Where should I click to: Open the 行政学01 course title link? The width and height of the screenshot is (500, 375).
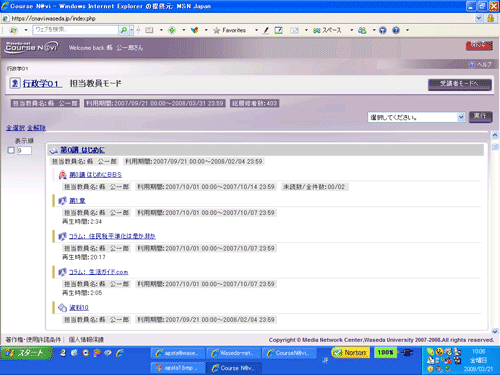coord(42,83)
